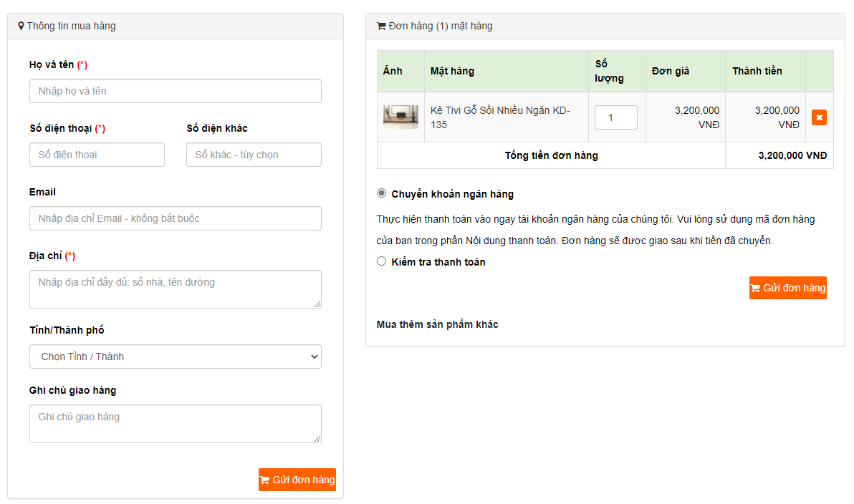
Task: Click into the Địa chỉ address textarea
Action: click(x=176, y=289)
